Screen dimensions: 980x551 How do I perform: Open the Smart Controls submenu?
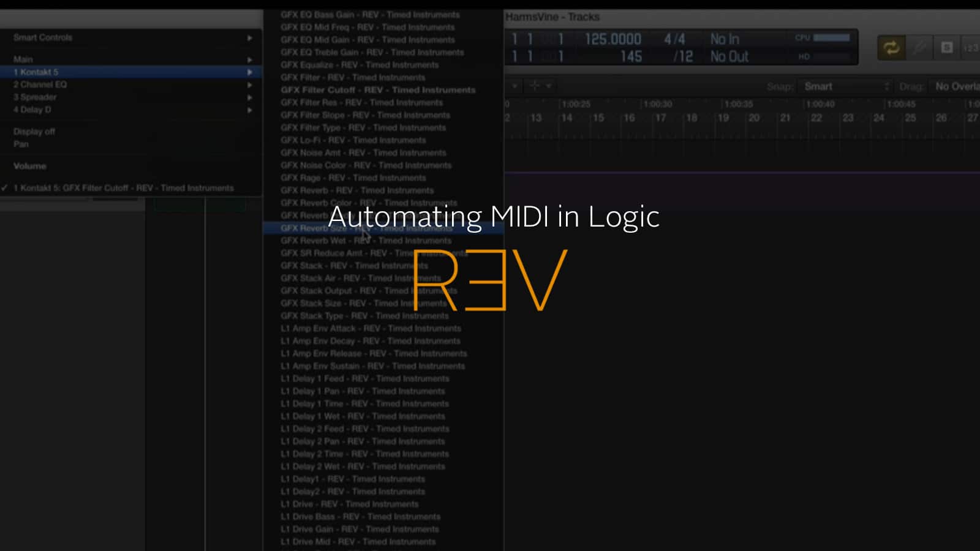click(x=131, y=37)
